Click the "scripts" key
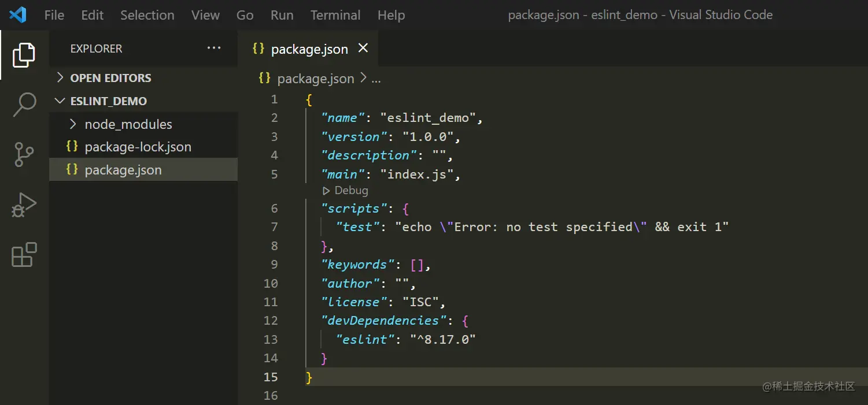Image resolution: width=868 pixels, height=405 pixels. pyautogui.click(x=354, y=209)
